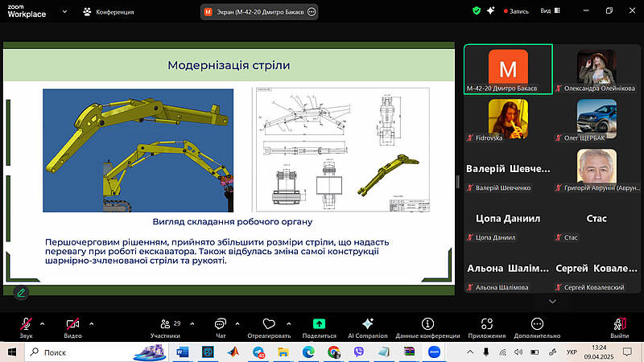Click the shared screen options ellipsis icon

click(x=312, y=12)
